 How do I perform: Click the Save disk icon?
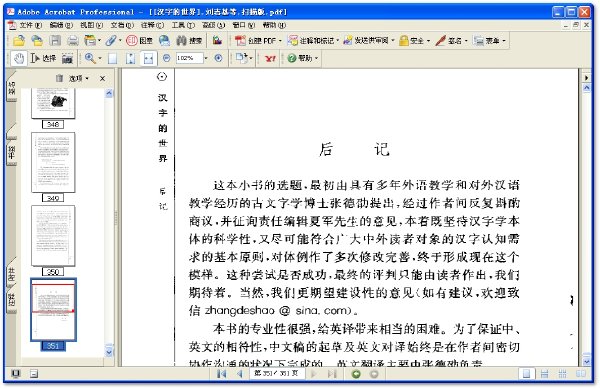55,41
